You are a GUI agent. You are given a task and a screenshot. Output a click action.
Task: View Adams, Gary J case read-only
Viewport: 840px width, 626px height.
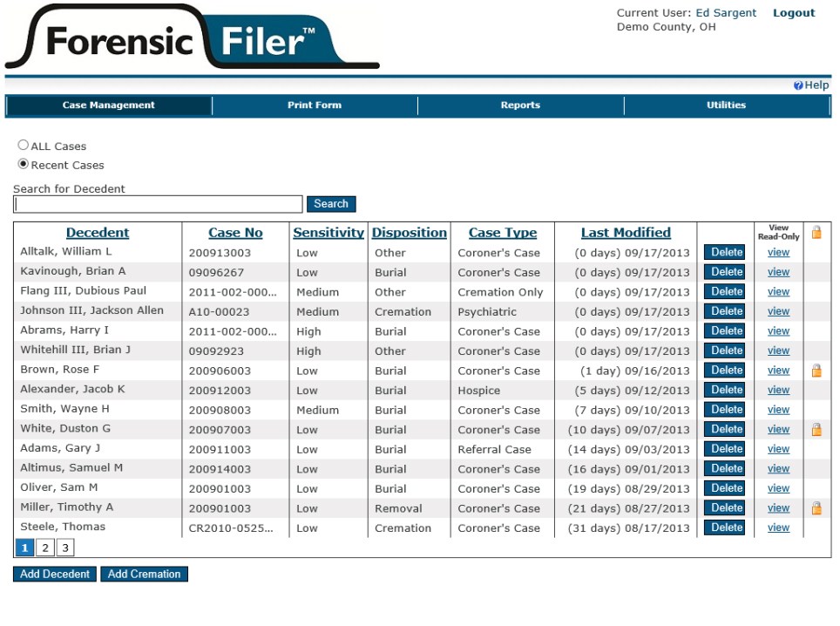point(778,449)
